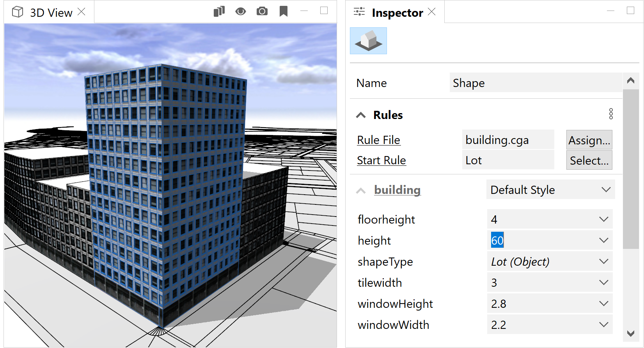Edit the building.cga rule file field
Screen dimensions: 644x348
tap(508, 140)
